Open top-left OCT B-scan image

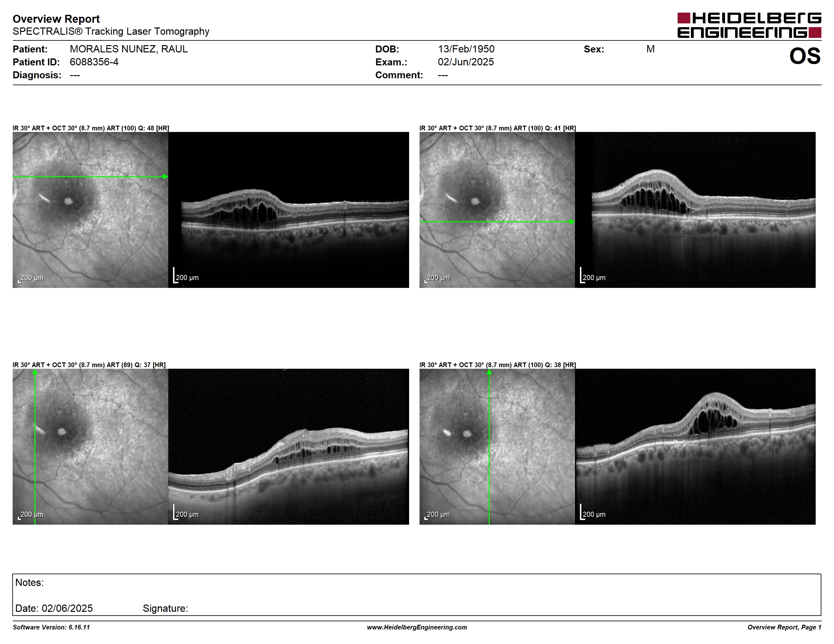pos(288,210)
